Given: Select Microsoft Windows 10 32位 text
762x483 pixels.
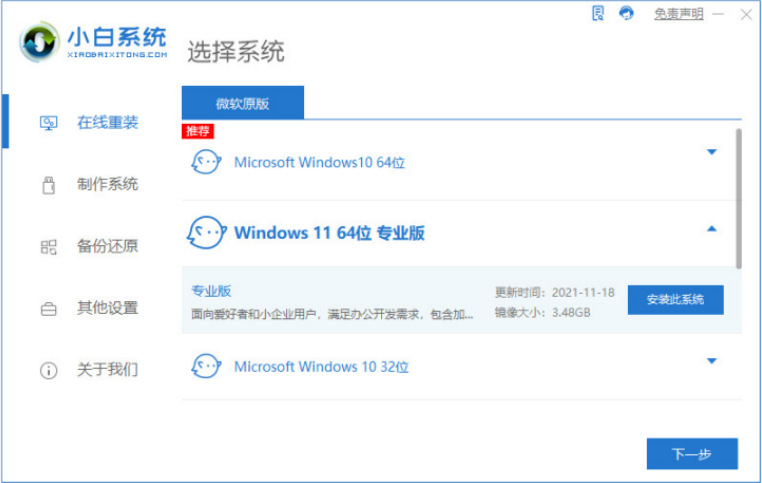Looking at the screenshot, I should [x=321, y=366].
